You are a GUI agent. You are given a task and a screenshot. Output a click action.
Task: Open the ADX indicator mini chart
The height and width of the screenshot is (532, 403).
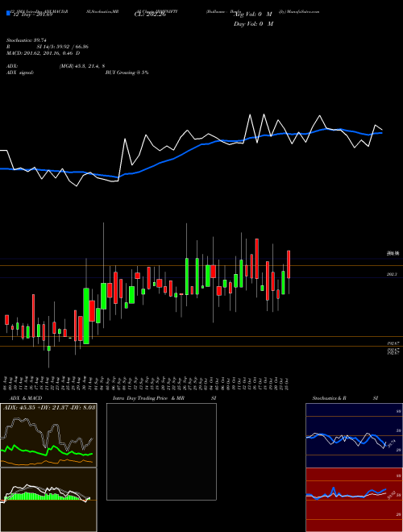pyautogui.click(x=48, y=435)
